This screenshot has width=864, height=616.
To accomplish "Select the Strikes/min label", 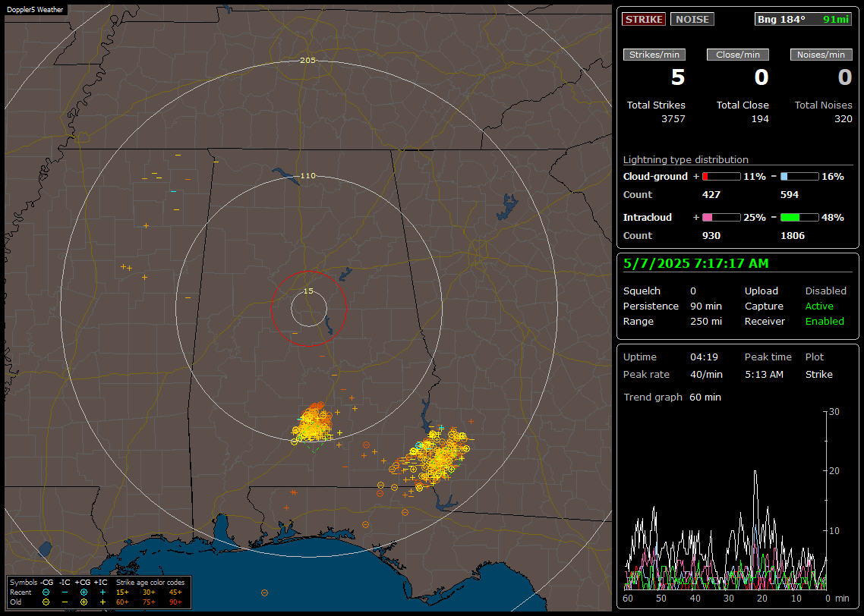I will click(654, 55).
